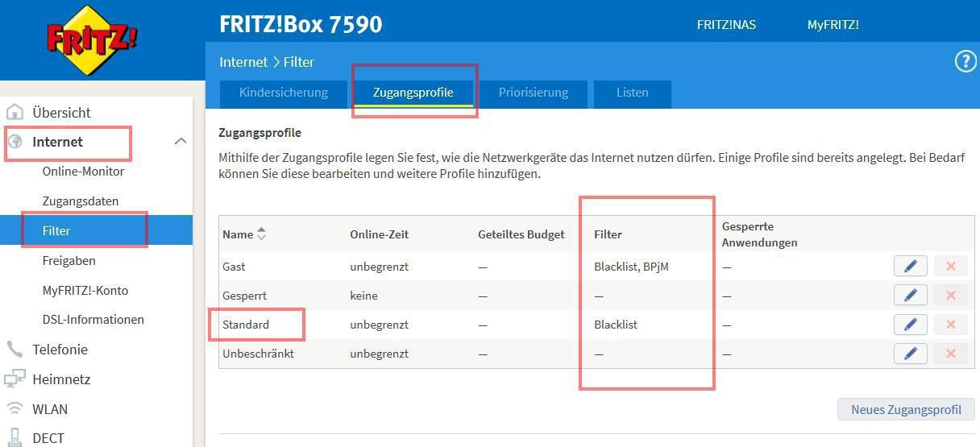The height and width of the screenshot is (447, 980).
Task: Edit the Gast profile with pencil icon
Action: pyautogui.click(x=911, y=266)
